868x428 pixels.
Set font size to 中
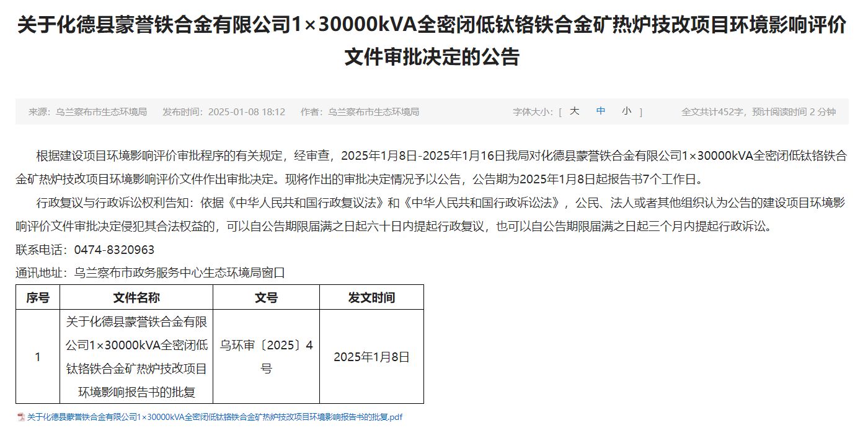(601, 111)
